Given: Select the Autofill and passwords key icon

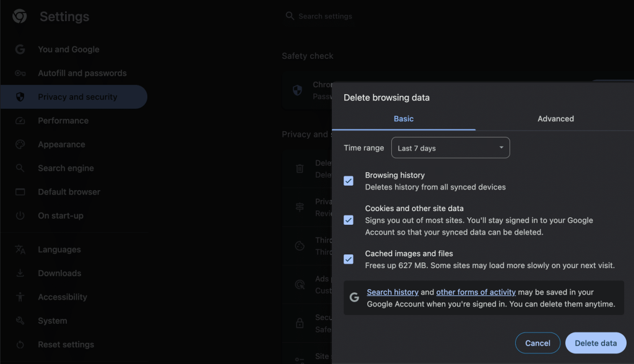Looking at the screenshot, I should click(x=20, y=73).
